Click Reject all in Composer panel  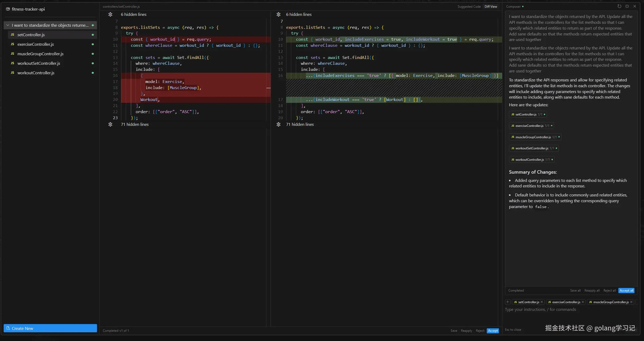[609, 291]
